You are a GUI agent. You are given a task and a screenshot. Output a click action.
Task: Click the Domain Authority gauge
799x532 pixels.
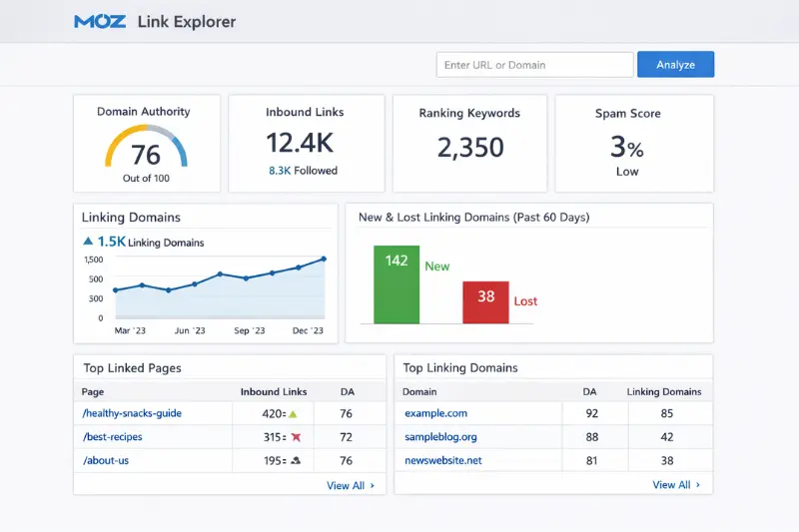(146, 147)
